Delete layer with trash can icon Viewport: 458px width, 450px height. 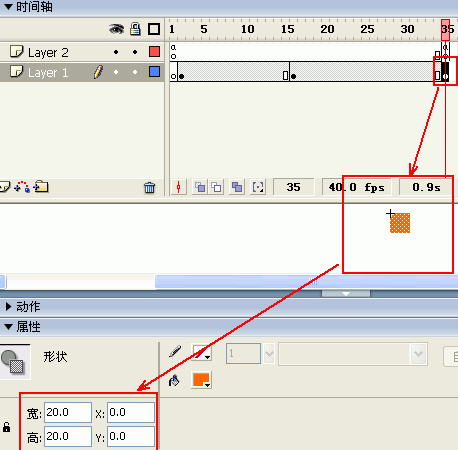(149, 188)
